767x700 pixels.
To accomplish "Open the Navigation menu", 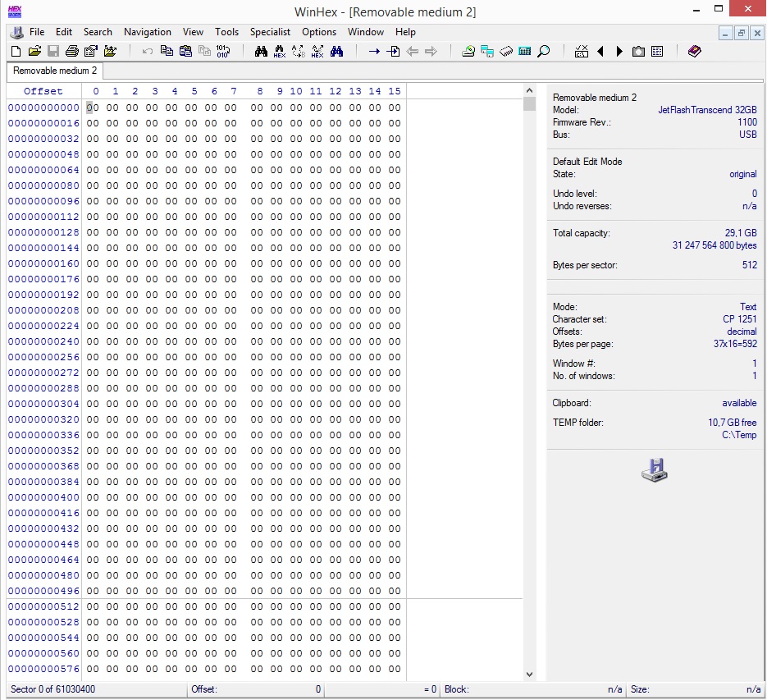I will click(x=147, y=32).
